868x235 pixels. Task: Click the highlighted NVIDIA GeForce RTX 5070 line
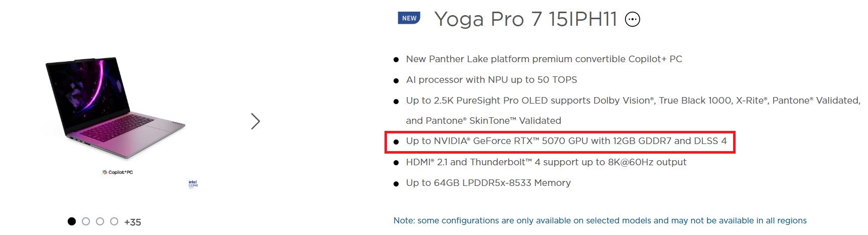pyautogui.click(x=566, y=141)
